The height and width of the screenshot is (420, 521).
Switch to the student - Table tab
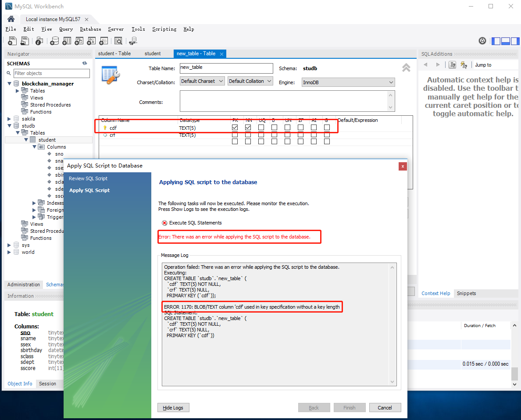pos(114,53)
